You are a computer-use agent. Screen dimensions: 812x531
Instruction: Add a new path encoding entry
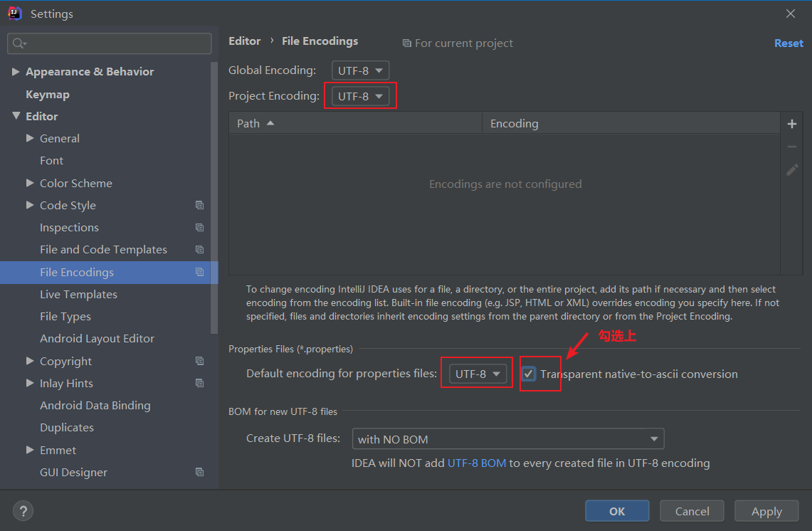(791, 123)
